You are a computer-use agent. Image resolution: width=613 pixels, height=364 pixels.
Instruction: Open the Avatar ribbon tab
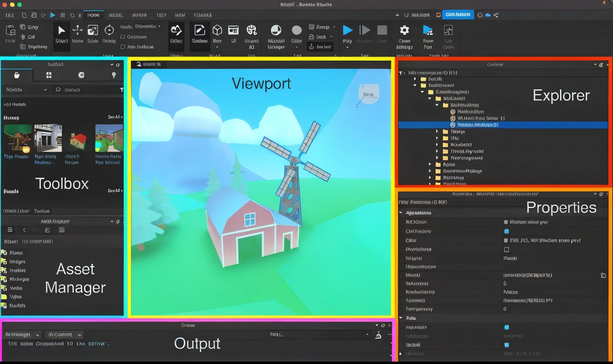[139, 15]
